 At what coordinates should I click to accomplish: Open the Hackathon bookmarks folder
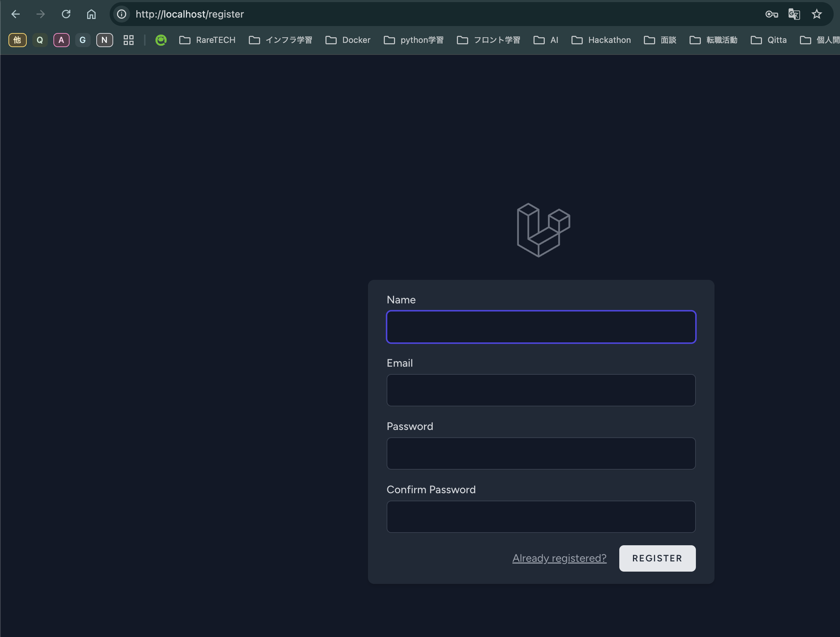point(601,39)
